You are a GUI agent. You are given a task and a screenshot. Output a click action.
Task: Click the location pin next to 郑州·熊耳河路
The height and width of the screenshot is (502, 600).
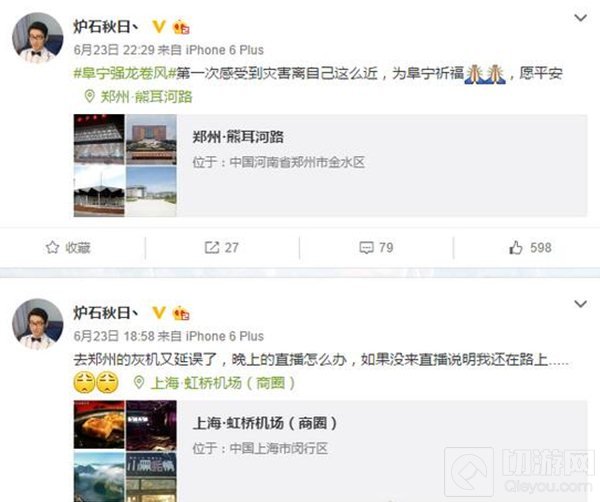point(89,96)
